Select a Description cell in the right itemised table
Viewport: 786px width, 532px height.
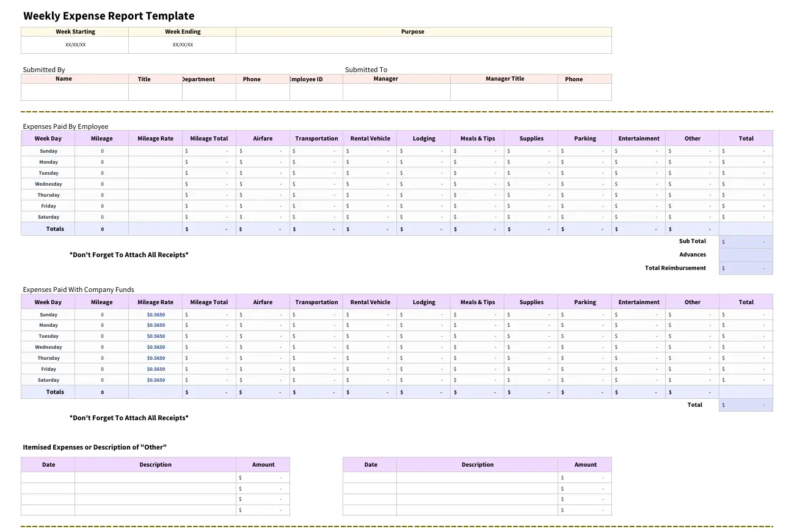(477, 476)
